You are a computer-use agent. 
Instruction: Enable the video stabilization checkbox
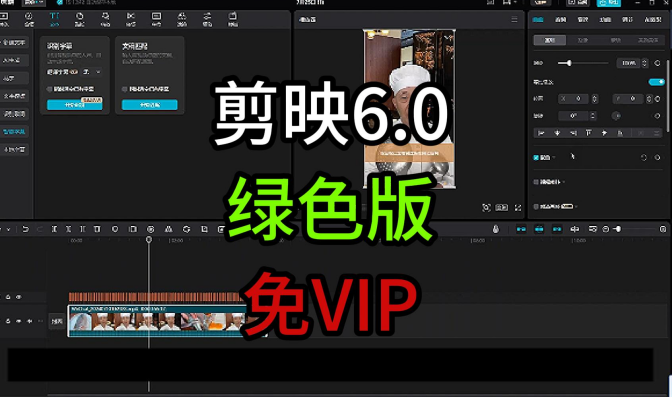[536, 182]
